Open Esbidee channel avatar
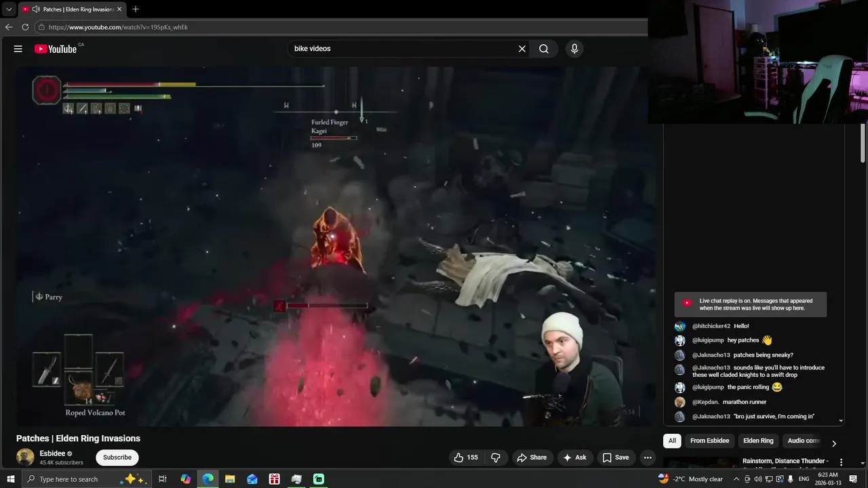868x488 pixels. 25,457
